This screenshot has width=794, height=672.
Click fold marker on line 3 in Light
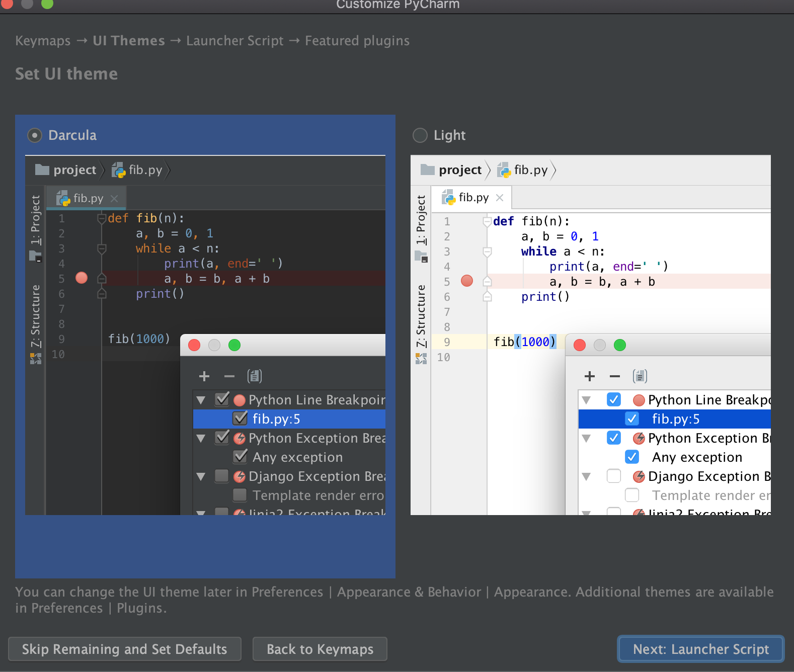(x=487, y=251)
